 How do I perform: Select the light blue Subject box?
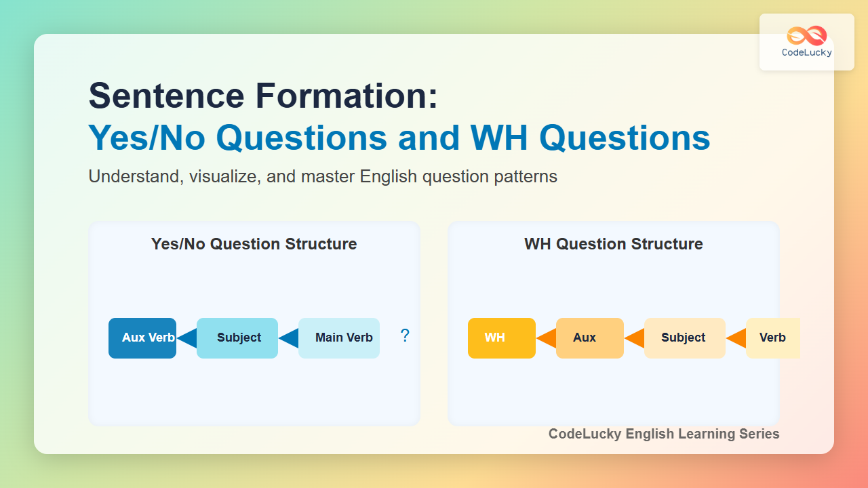pyautogui.click(x=237, y=338)
